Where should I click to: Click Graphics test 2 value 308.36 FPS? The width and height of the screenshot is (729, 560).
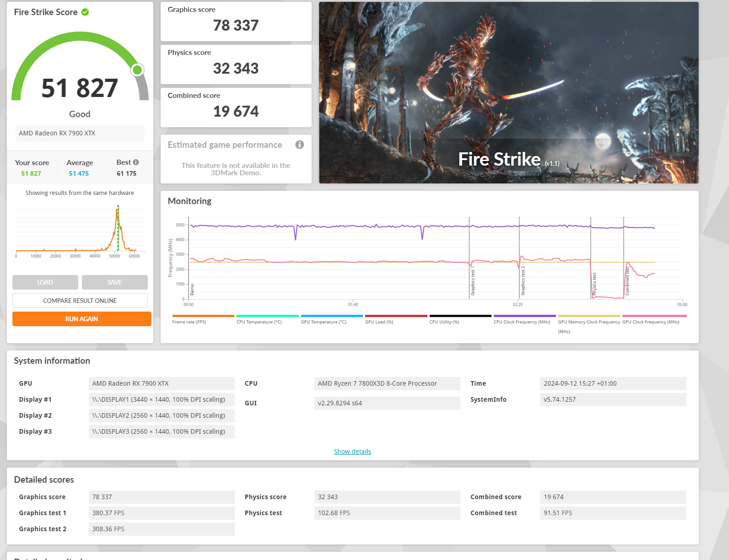point(162,529)
